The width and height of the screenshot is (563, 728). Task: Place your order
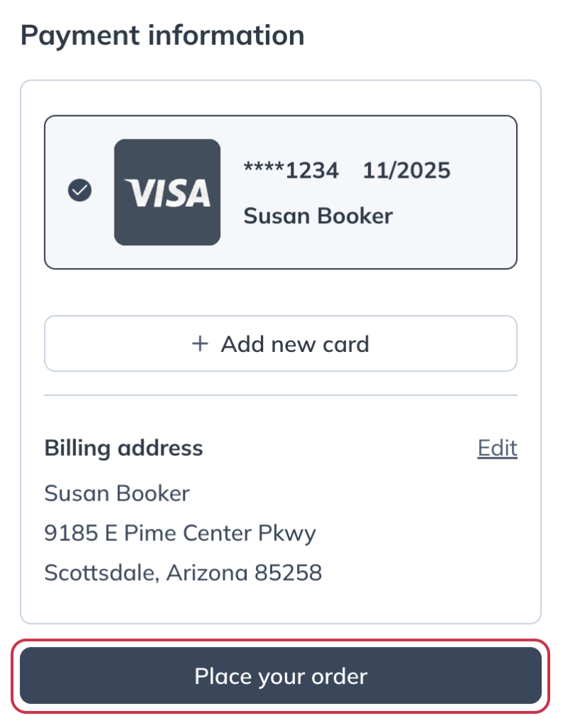(x=281, y=675)
